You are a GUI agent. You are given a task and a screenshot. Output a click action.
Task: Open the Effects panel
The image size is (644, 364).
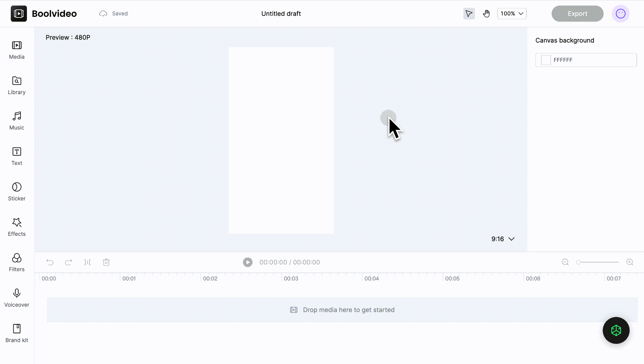(x=17, y=227)
